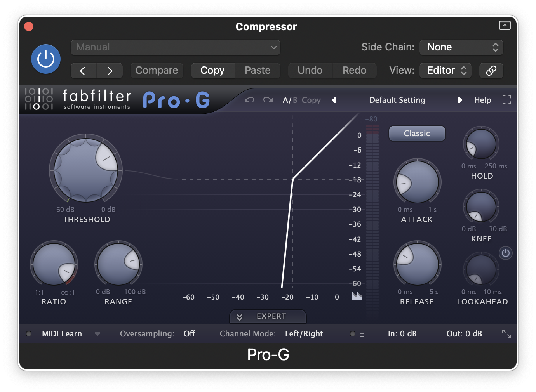Go to next preset with right chevron

coord(110,71)
